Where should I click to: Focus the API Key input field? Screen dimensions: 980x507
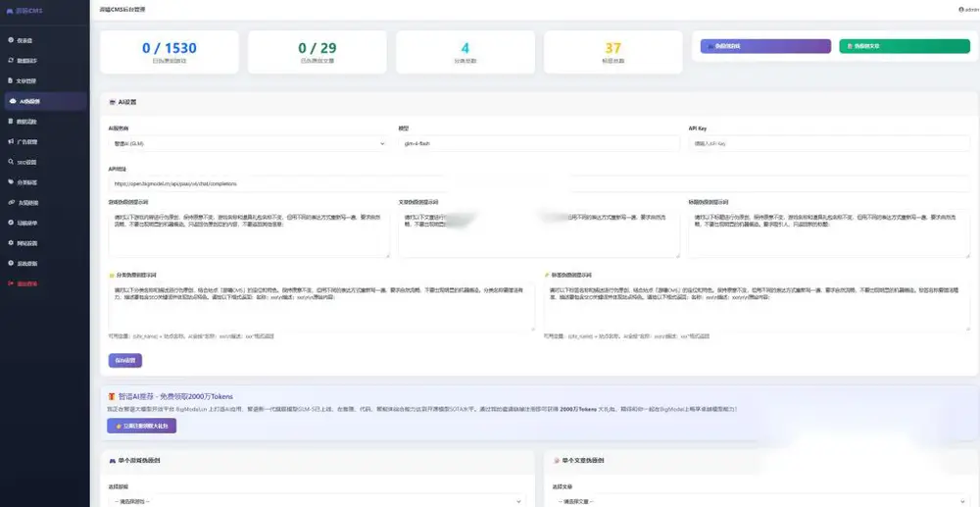829,143
